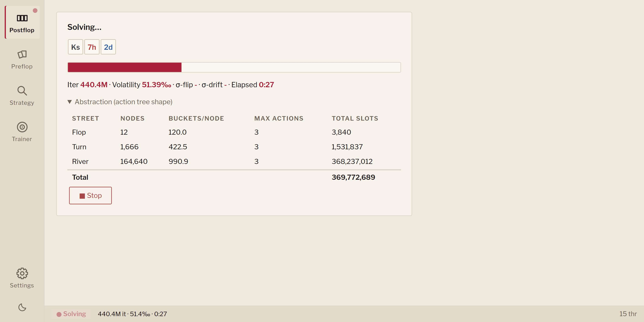Viewport: 644px width, 322px height.
Task: Click the River total slots 368,237,012
Action: [352, 162]
